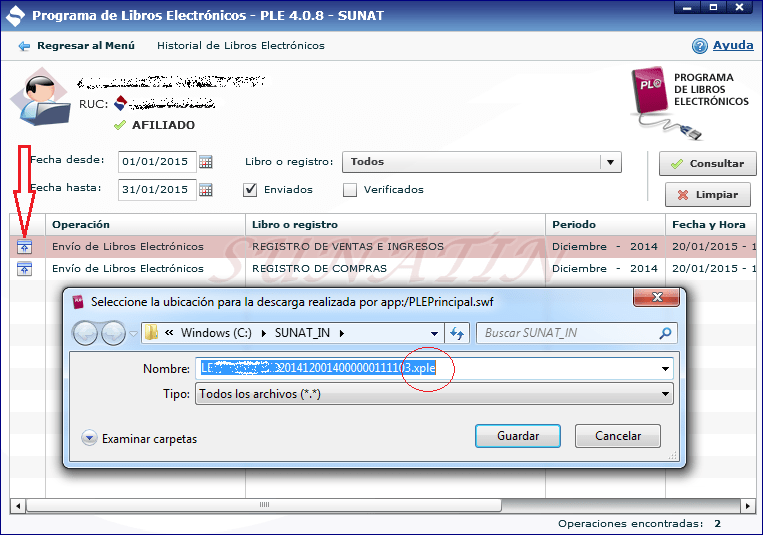
Task: Click the Limpiar button
Action: click(x=708, y=195)
